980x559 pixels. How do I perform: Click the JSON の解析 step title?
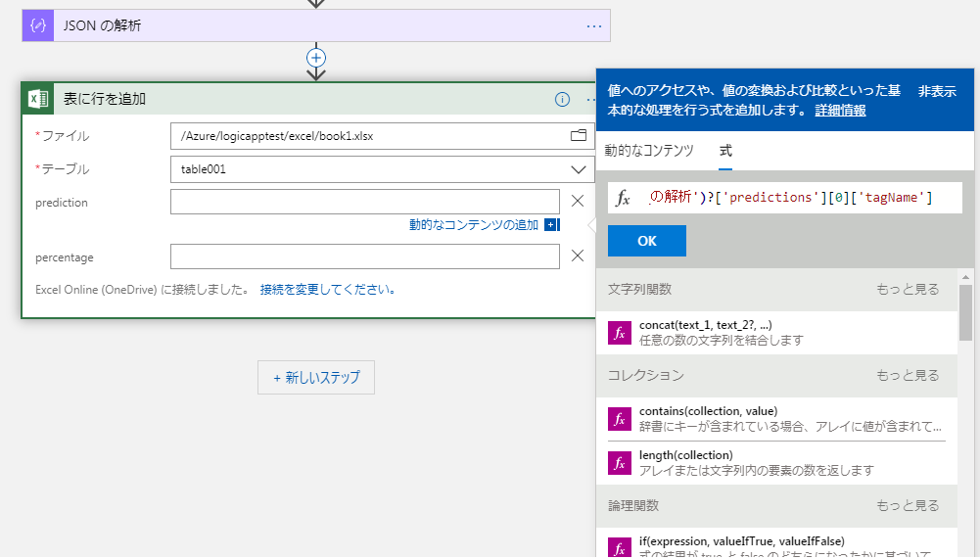coord(102,26)
